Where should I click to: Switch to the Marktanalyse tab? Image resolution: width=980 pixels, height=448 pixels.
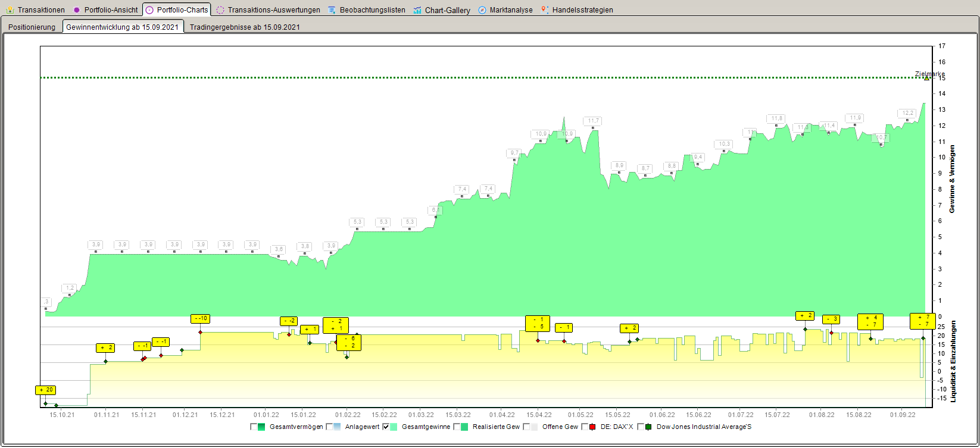505,10
